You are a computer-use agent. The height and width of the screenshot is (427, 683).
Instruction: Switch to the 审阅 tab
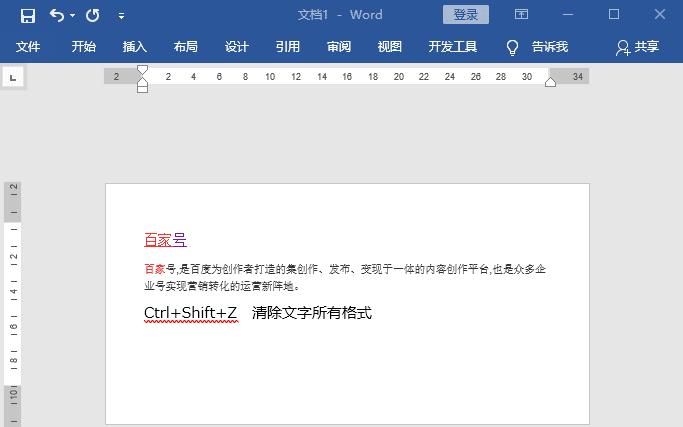[x=339, y=47]
